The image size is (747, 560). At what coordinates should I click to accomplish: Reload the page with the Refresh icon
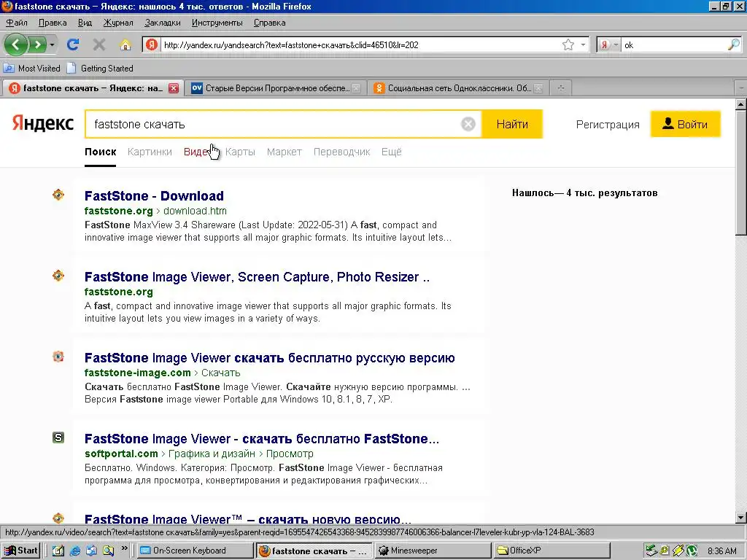point(73,44)
